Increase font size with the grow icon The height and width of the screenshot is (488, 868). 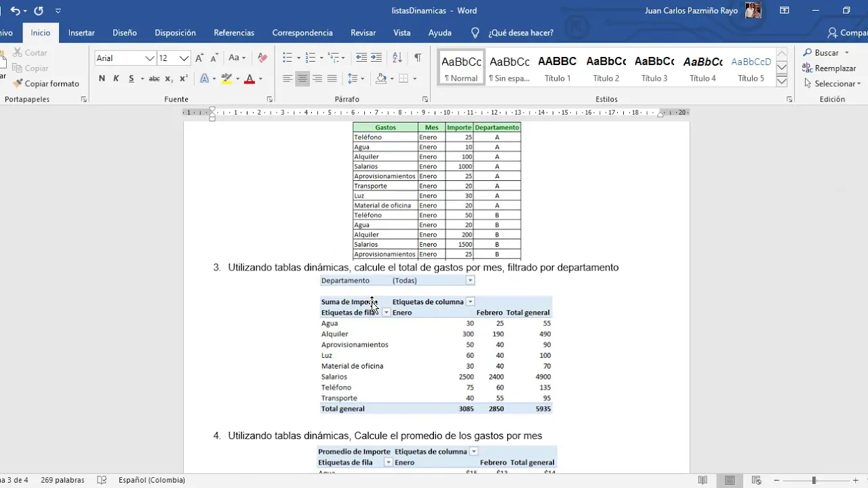[199, 58]
